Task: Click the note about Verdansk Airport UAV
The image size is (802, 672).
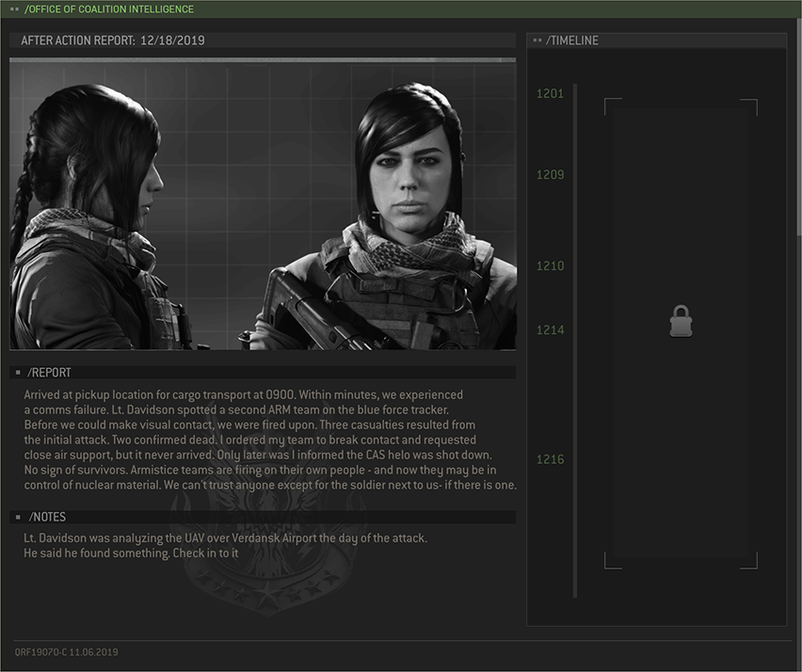Action: tap(225, 538)
